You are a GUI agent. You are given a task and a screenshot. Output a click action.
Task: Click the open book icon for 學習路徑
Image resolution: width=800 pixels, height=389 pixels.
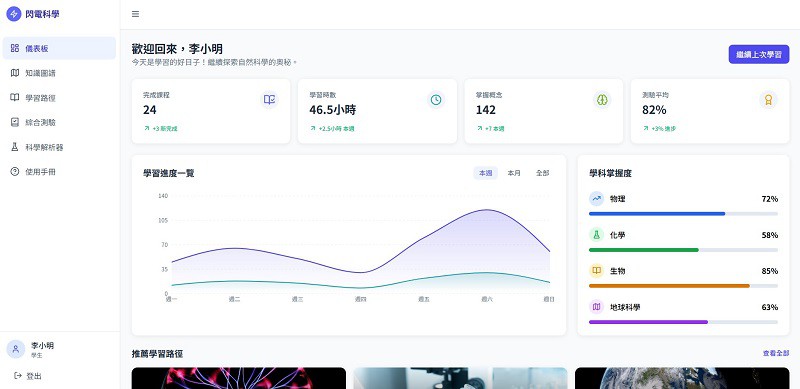tap(15, 98)
